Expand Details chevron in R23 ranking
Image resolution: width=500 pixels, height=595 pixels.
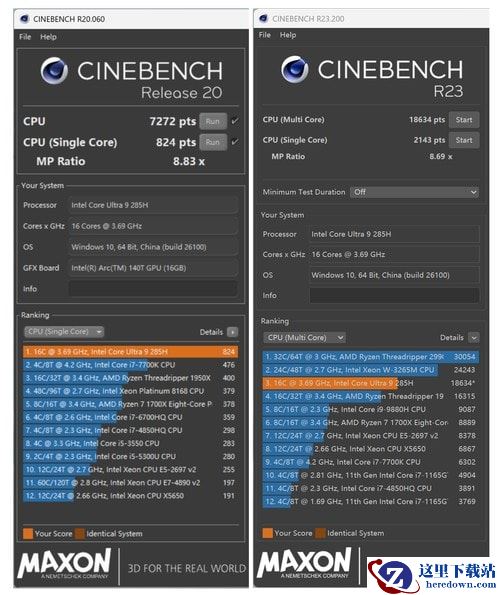pyautogui.click(x=473, y=337)
